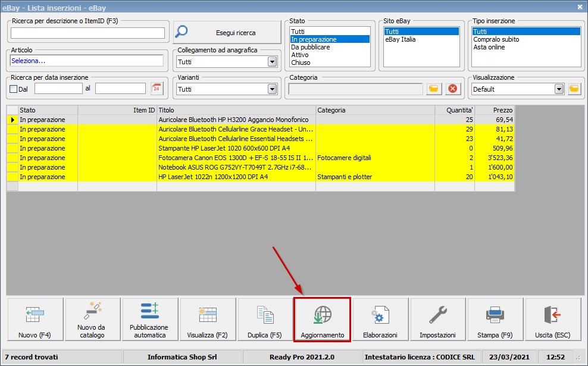Select row HP LaserJet 1022n
This screenshot has width=588, height=366.
(261, 177)
